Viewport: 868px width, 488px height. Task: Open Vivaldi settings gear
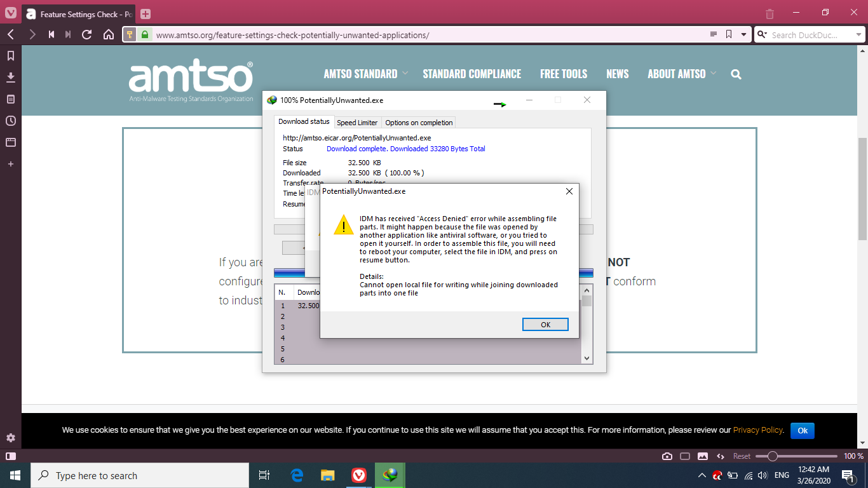(x=11, y=438)
